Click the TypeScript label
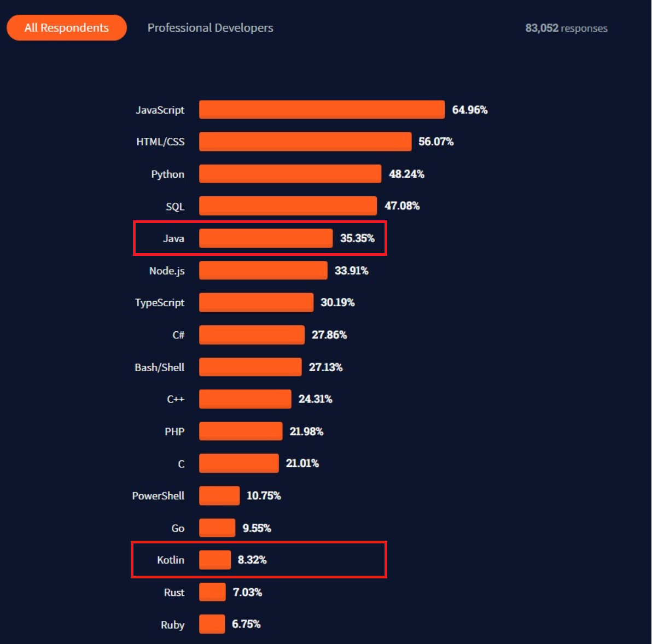This screenshot has width=652, height=644. [160, 303]
